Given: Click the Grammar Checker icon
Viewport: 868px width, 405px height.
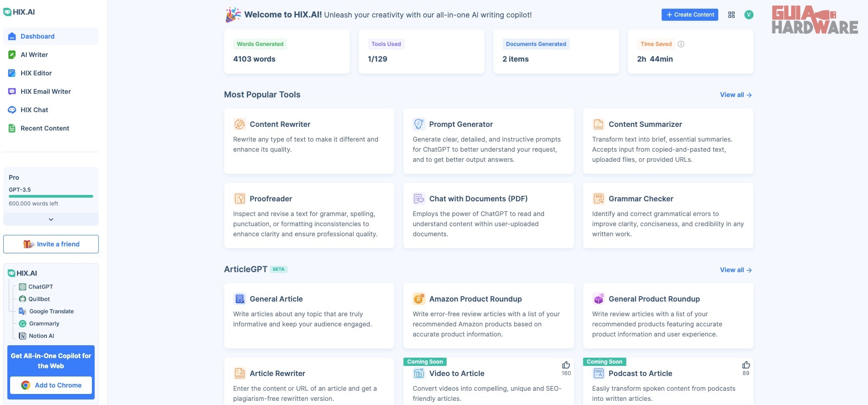Looking at the screenshot, I should (598, 199).
